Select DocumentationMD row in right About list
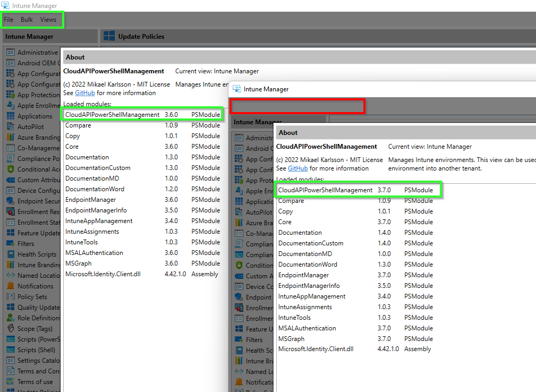The width and height of the screenshot is (536, 392). click(355, 253)
